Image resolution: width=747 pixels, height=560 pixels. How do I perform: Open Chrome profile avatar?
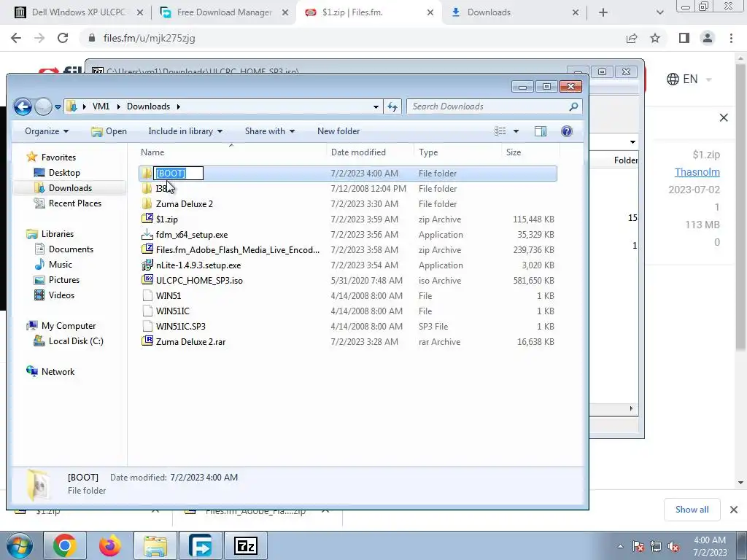(708, 38)
